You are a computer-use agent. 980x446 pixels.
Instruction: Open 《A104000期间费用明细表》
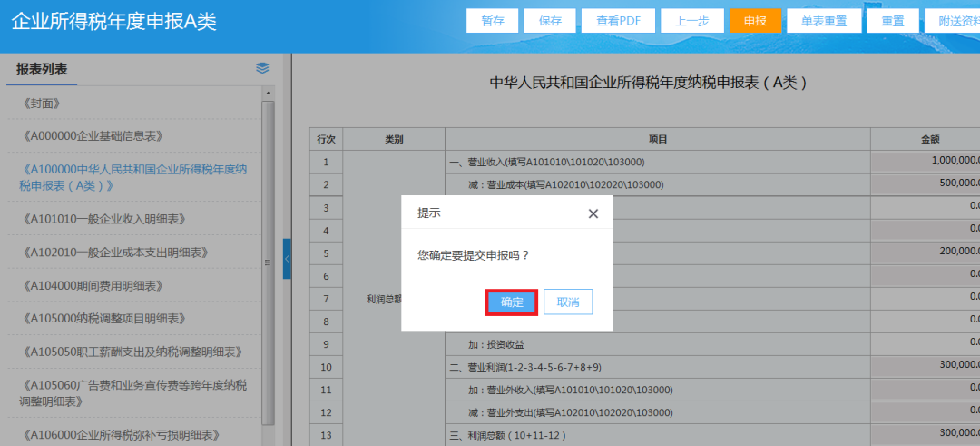pyautogui.click(x=93, y=285)
